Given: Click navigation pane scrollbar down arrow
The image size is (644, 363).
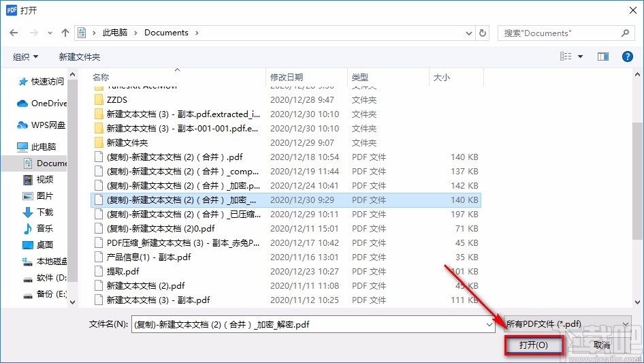Looking at the screenshot, I should coord(73,302).
